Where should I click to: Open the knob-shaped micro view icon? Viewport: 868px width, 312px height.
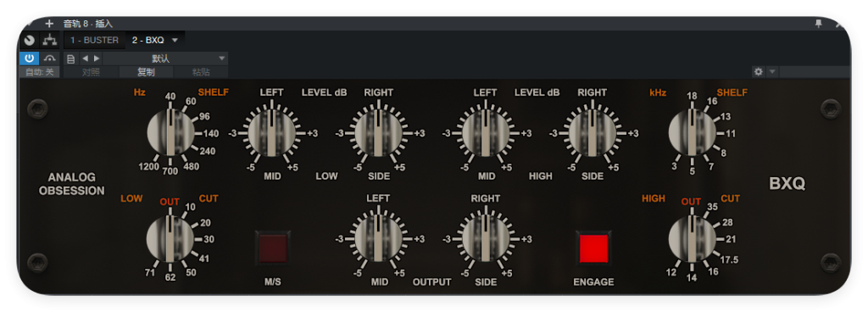pyautogui.click(x=30, y=41)
